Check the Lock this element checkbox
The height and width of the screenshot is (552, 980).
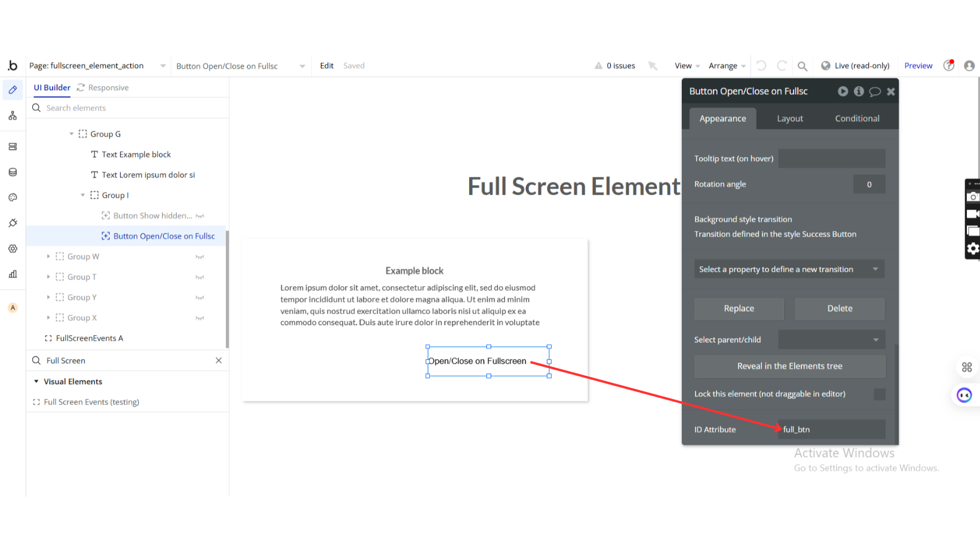pos(879,394)
